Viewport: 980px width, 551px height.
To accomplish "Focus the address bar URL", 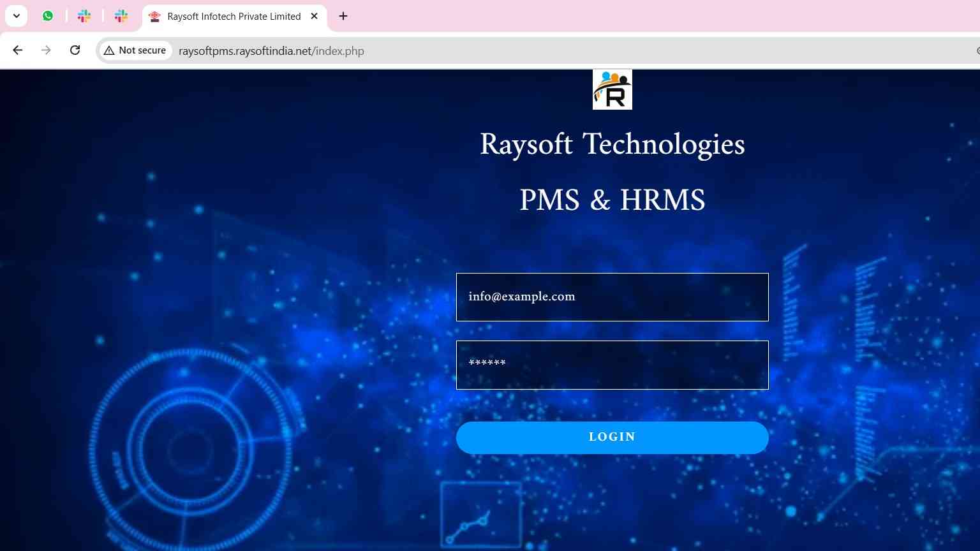I will [x=271, y=51].
